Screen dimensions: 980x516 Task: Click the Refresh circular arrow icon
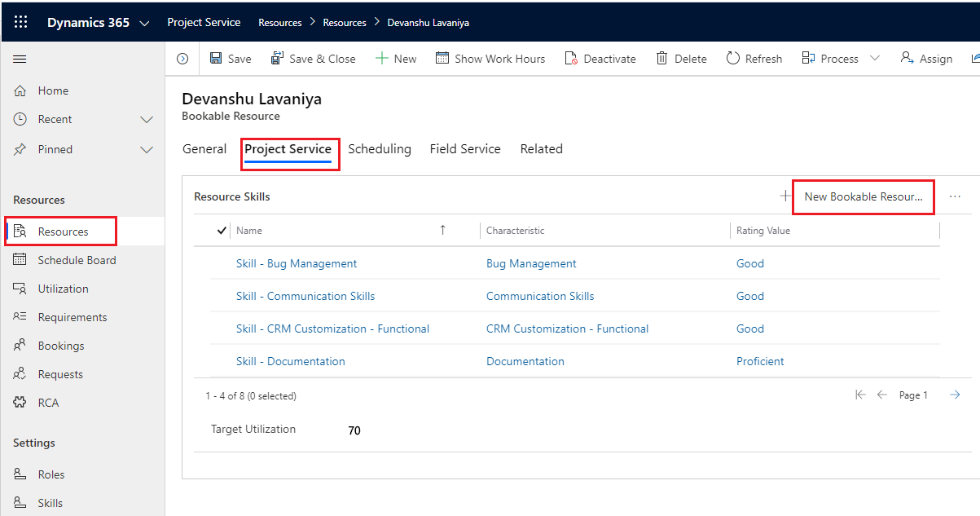tap(733, 58)
